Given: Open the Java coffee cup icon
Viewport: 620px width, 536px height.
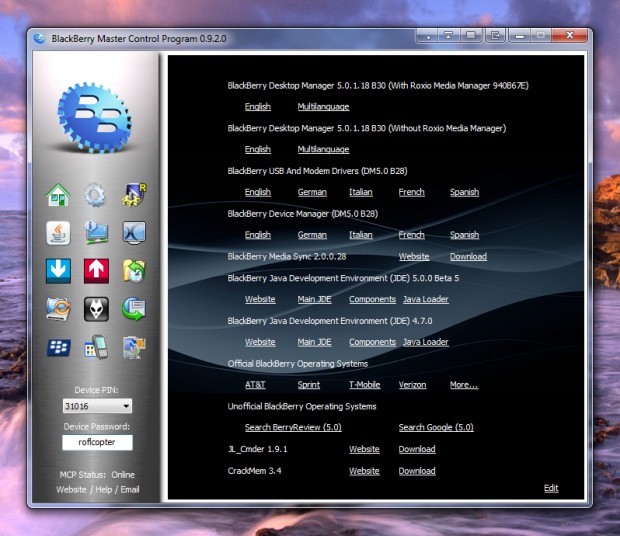Looking at the screenshot, I should [x=58, y=233].
